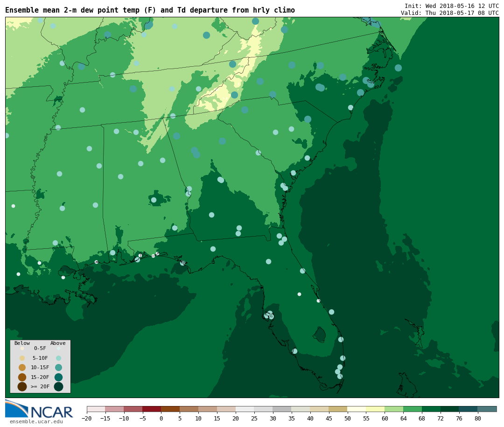Click the map title 'Ensemble mean 2-m dew point temp'
This screenshot has height=427, width=504.
click(72, 10)
